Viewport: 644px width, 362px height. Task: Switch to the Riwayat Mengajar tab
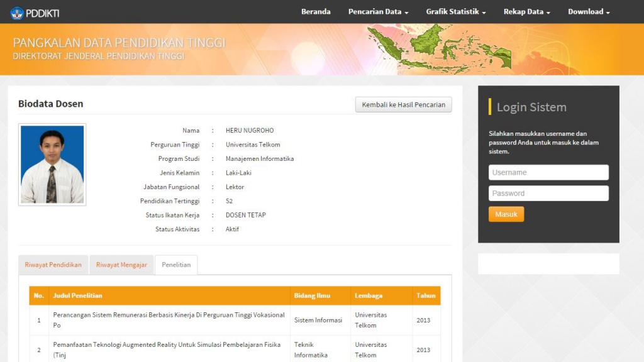coord(121,265)
